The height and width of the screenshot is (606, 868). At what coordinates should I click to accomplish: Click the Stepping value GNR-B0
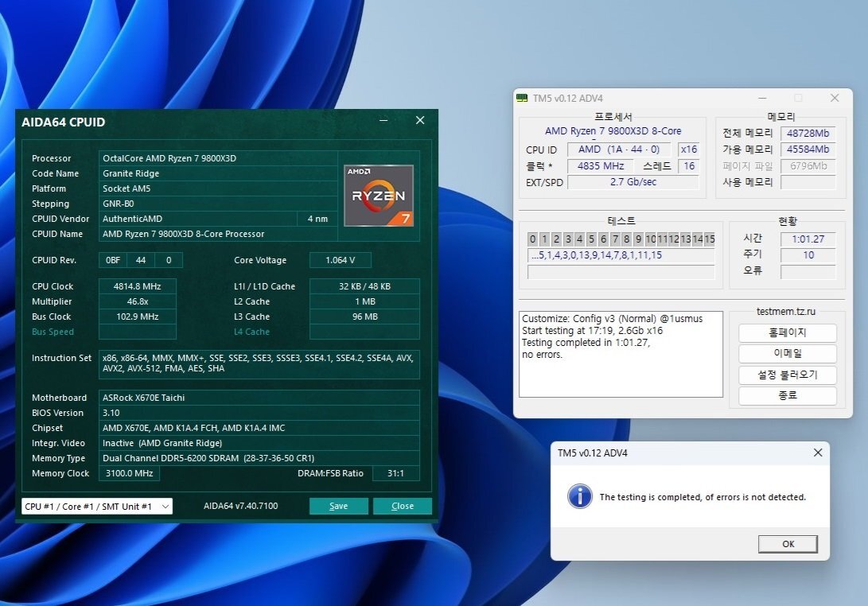pos(218,204)
